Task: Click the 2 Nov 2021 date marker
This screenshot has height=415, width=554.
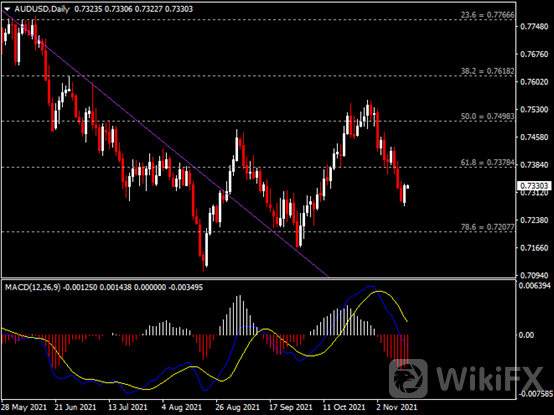Action: click(397, 407)
